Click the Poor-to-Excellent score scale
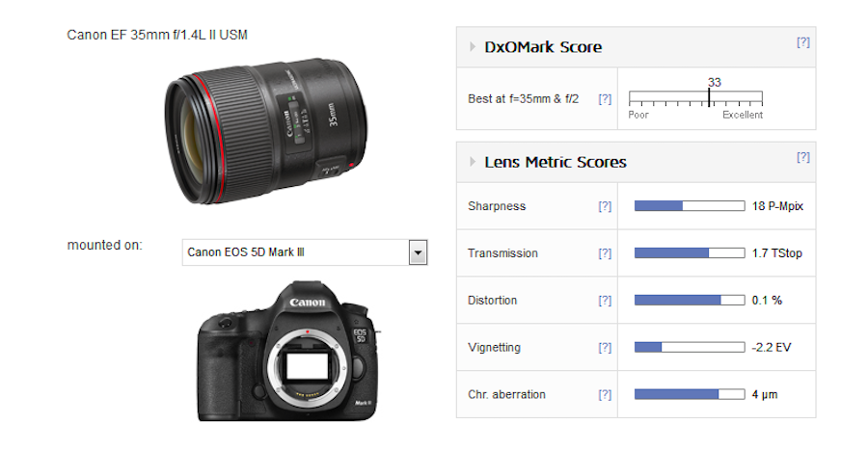The width and height of the screenshot is (868, 450). pos(695,98)
